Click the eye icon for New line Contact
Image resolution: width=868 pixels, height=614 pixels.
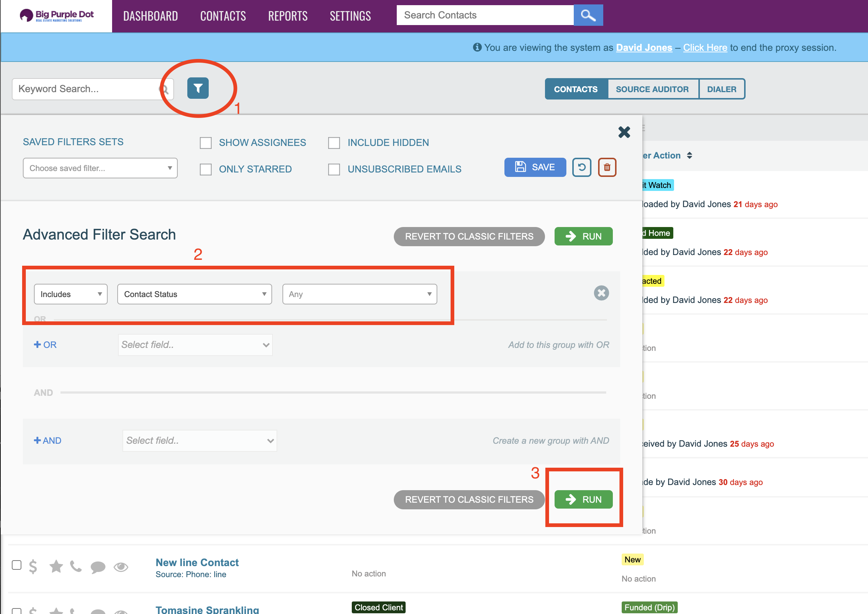(x=121, y=567)
